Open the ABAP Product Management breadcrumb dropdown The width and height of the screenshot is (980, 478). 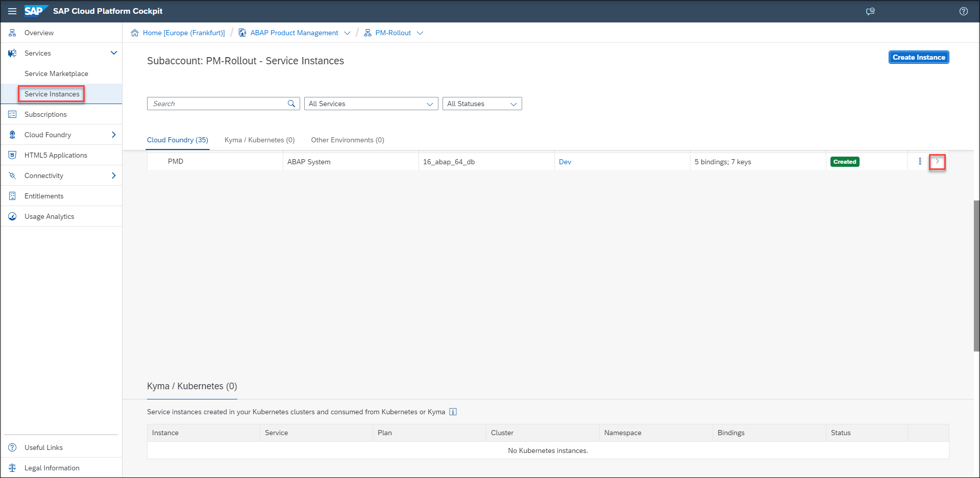(347, 33)
